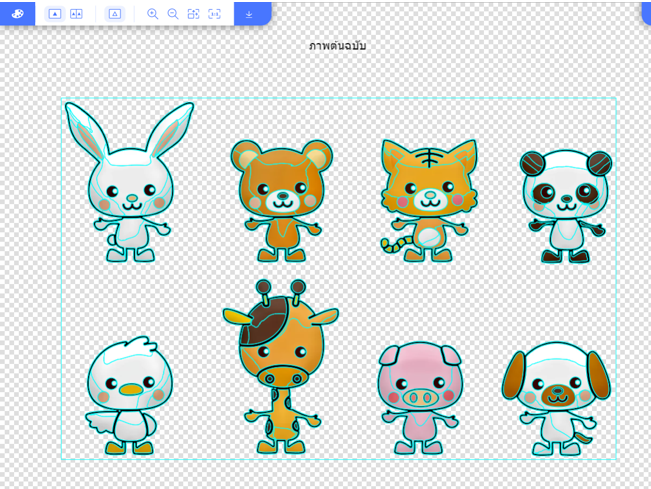Viewport: 651px width, 489px height.
Task: Switch to side-by-side comparison view
Action: pyautogui.click(x=76, y=14)
